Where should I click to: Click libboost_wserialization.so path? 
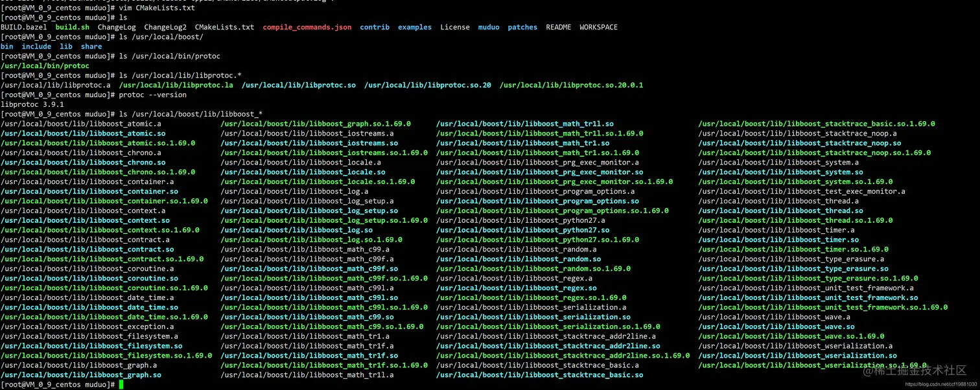(x=798, y=356)
